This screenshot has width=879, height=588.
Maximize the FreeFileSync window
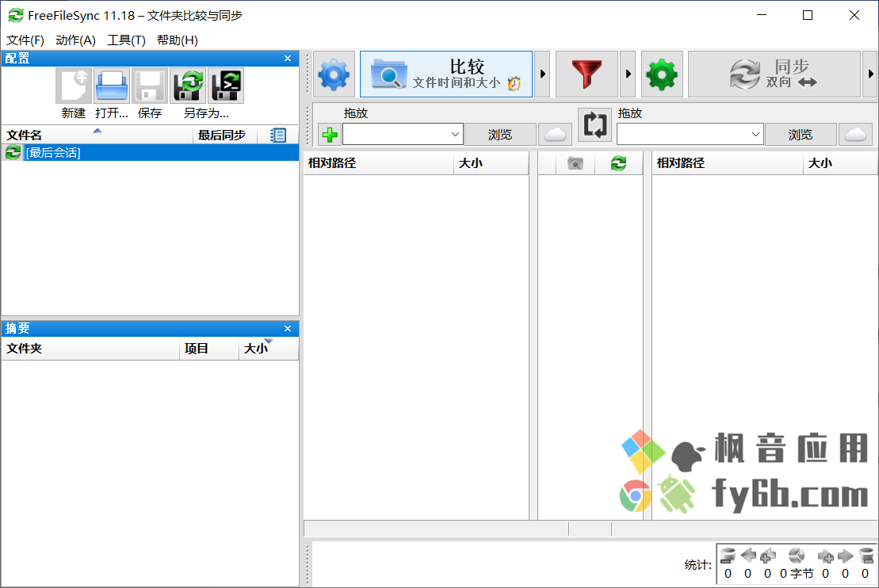[x=807, y=15]
